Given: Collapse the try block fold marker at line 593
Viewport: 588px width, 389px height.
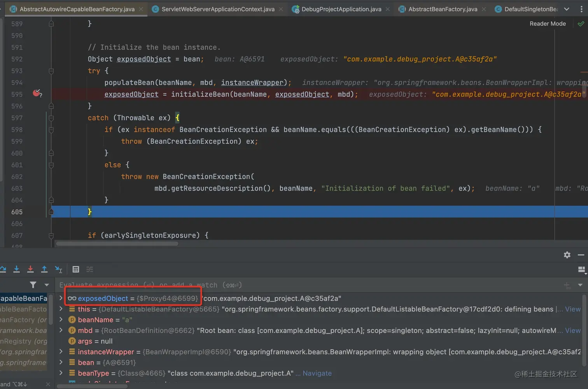Looking at the screenshot, I should (x=51, y=71).
